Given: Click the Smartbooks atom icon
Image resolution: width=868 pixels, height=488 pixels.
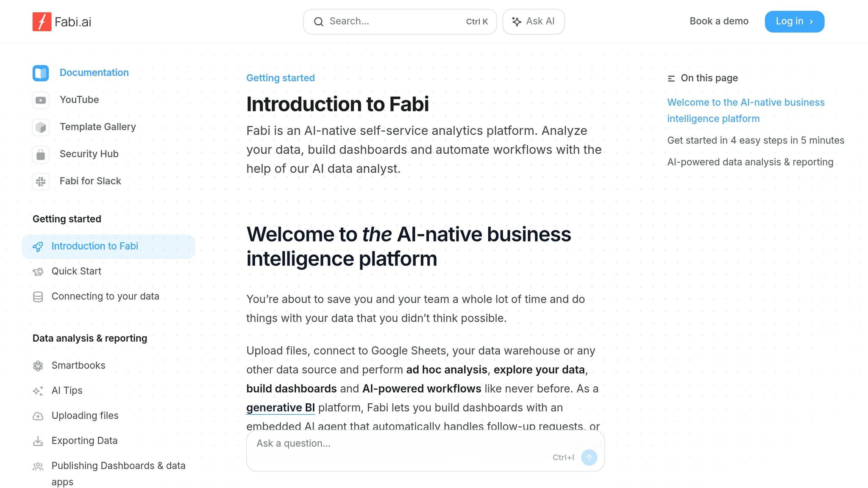Looking at the screenshot, I should (38, 366).
